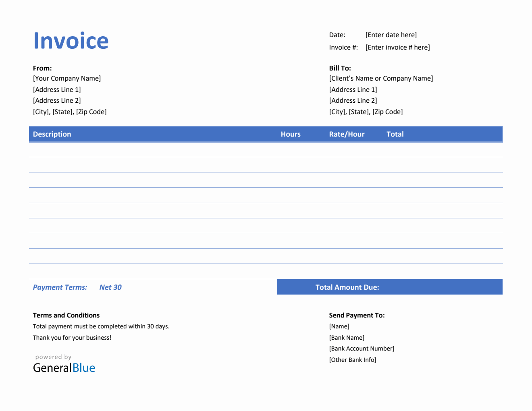Select the [Bank Account Number] placeholder
The height and width of the screenshot is (411, 532).
(x=361, y=348)
